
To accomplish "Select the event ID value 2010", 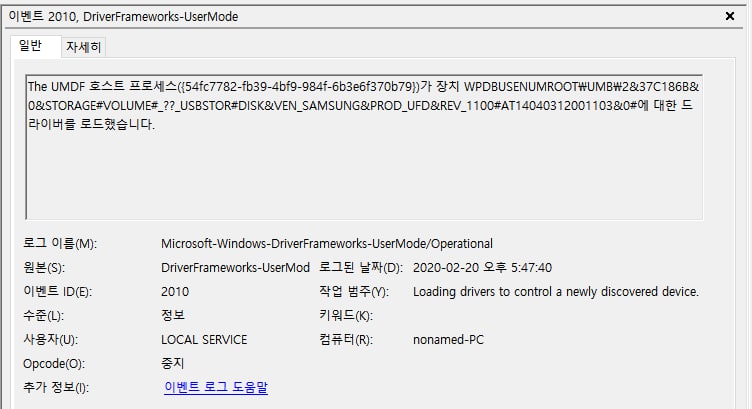I will [175, 292].
